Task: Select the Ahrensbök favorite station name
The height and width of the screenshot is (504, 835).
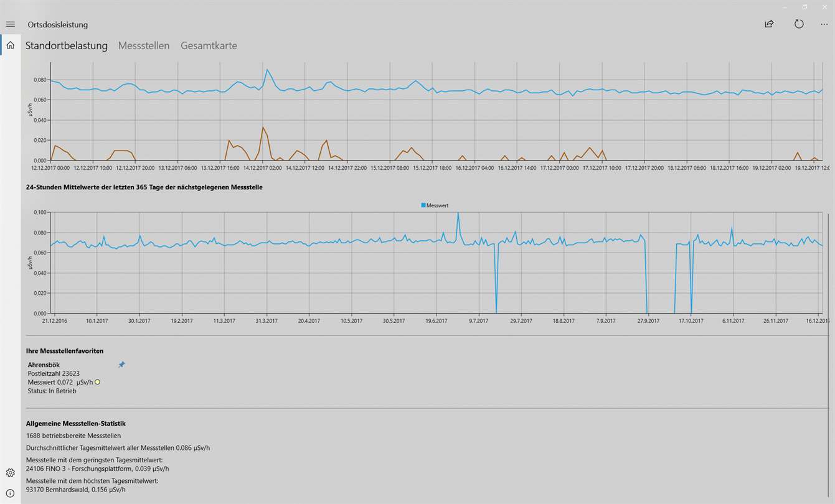Action: pos(44,365)
